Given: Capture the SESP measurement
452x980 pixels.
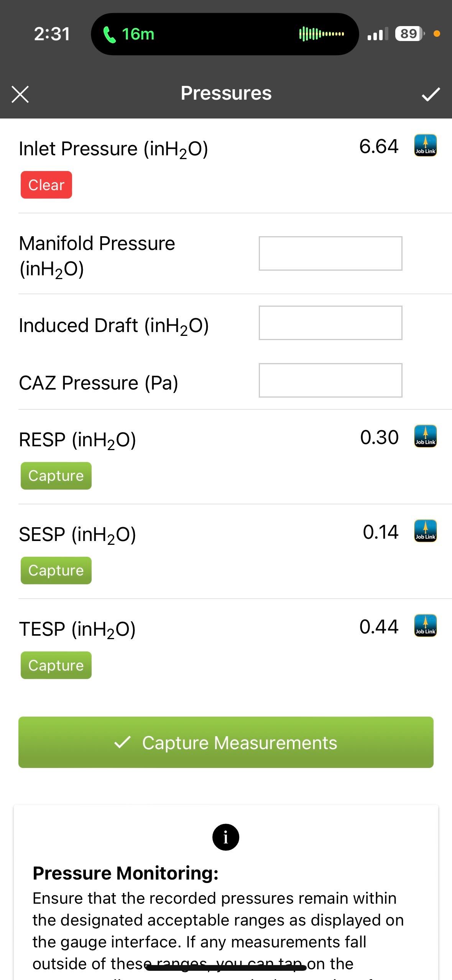Looking at the screenshot, I should point(56,571).
